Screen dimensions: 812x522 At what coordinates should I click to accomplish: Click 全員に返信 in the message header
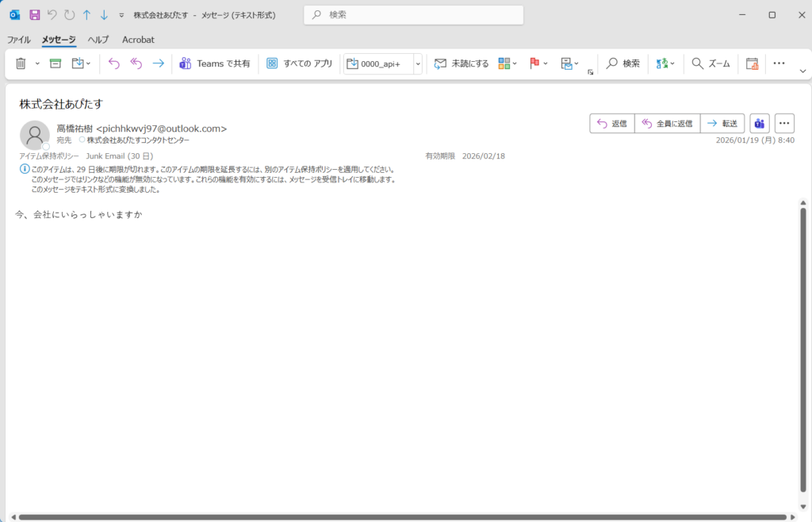tap(667, 123)
